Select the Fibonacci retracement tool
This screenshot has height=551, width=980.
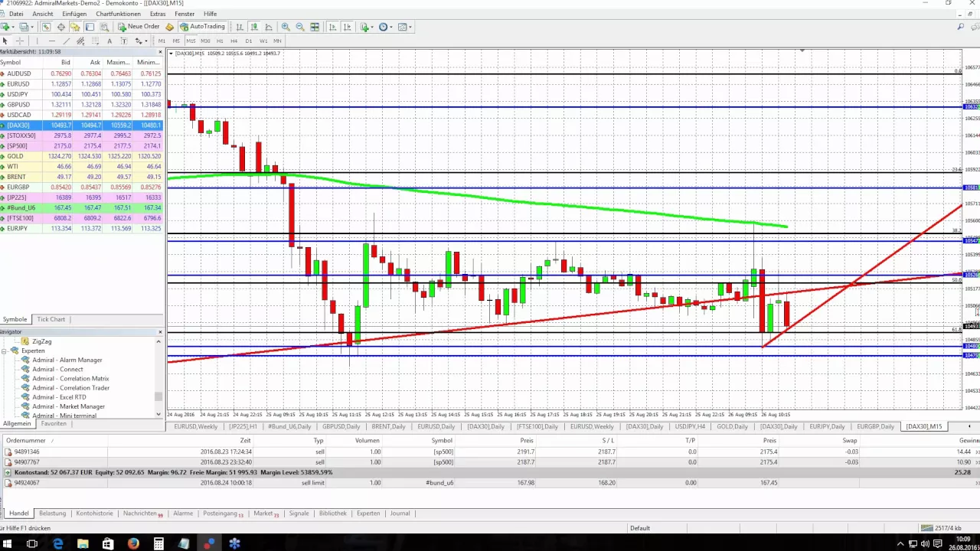click(96, 41)
